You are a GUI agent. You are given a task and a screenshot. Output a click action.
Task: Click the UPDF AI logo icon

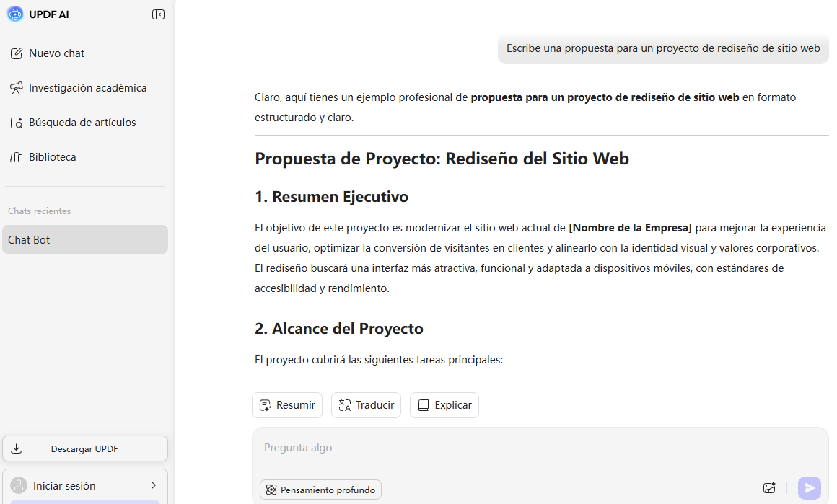pyautogui.click(x=15, y=14)
